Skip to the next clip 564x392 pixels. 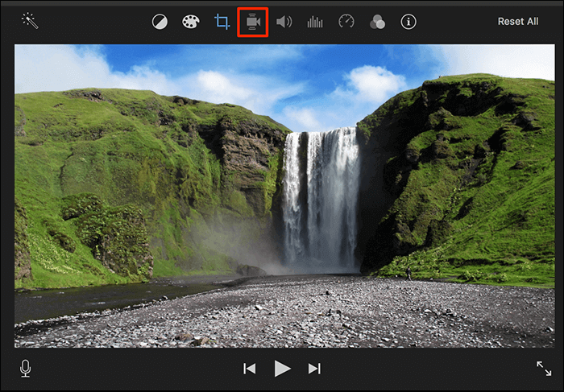pyautogui.click(x=314, y=369)
